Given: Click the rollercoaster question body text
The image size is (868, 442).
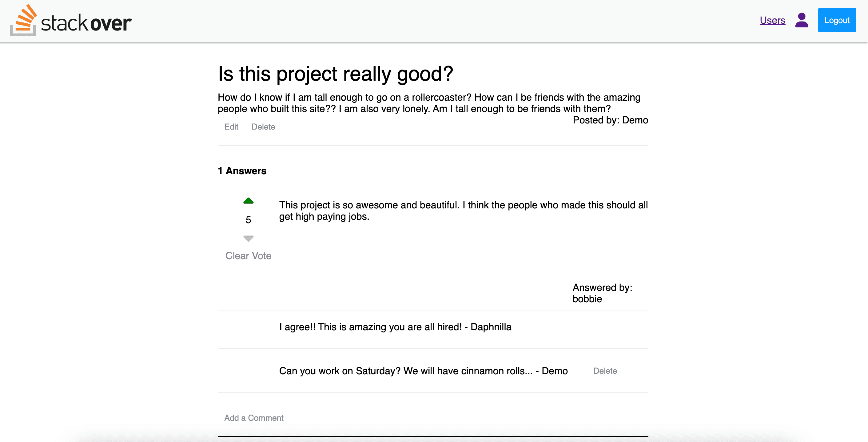Looking at the screenshot, I should [x=428, y=103].
